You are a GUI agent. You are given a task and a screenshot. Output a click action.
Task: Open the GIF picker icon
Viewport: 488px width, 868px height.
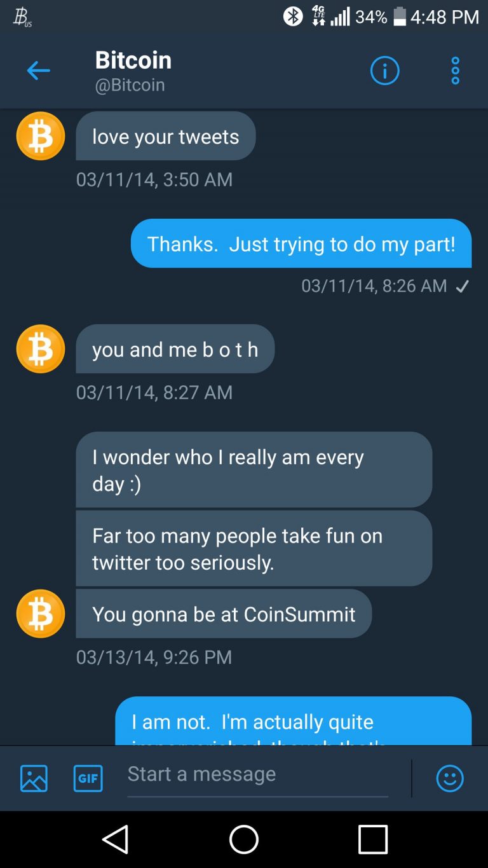88,778
